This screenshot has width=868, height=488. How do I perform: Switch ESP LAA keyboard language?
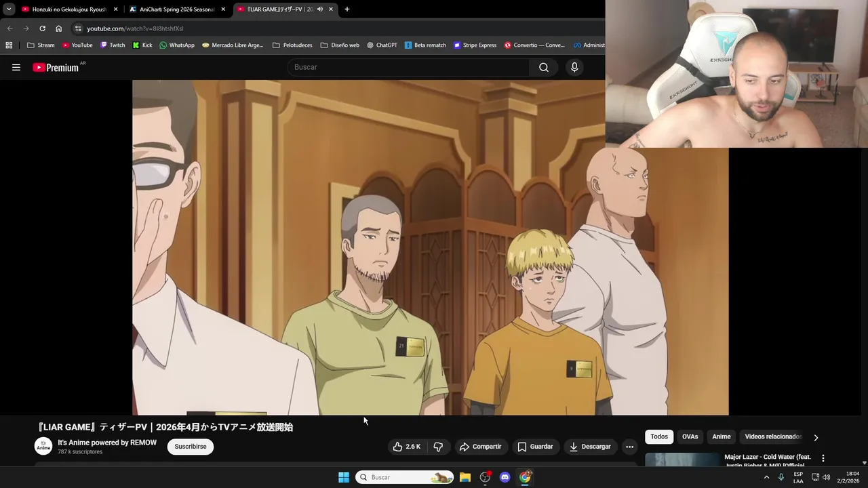point(798,477)
